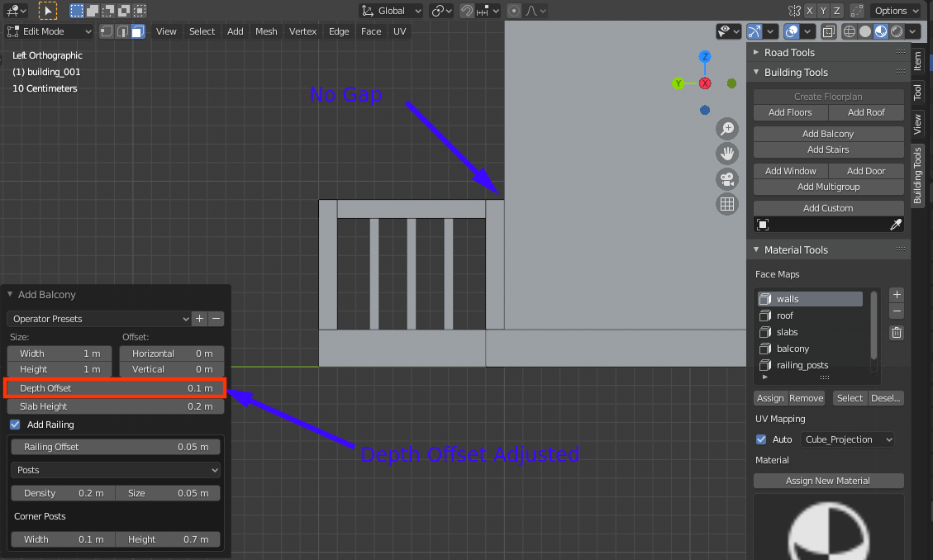Collapse the Building Tools panel
Image resolution: width=933 pixels, height=560 pixels.
click(756, 72)
